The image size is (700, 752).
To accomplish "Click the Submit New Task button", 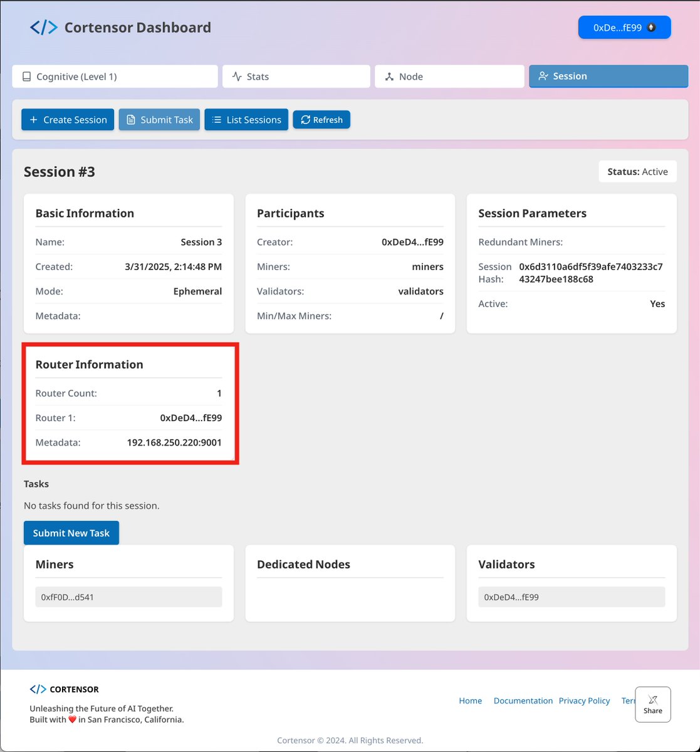I will tap(71, 533).
